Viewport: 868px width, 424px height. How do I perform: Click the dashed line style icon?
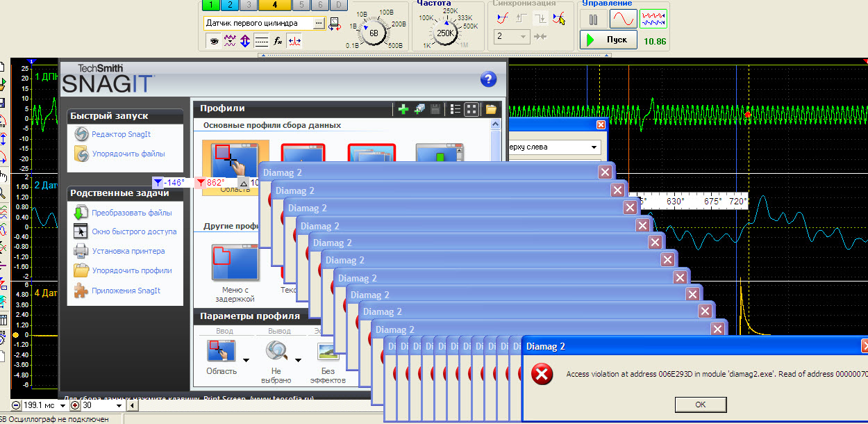[262, 41]
